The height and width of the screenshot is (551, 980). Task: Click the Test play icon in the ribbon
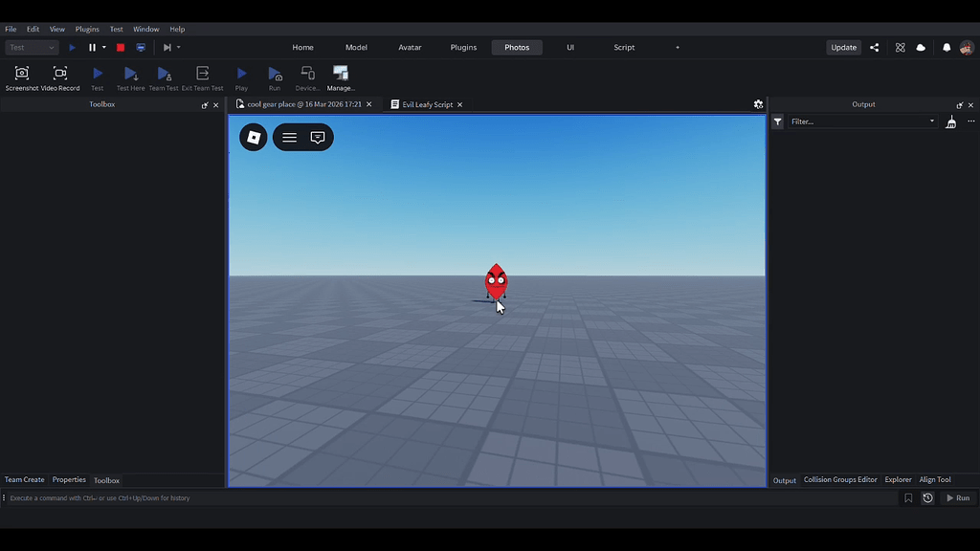(98, 73)
